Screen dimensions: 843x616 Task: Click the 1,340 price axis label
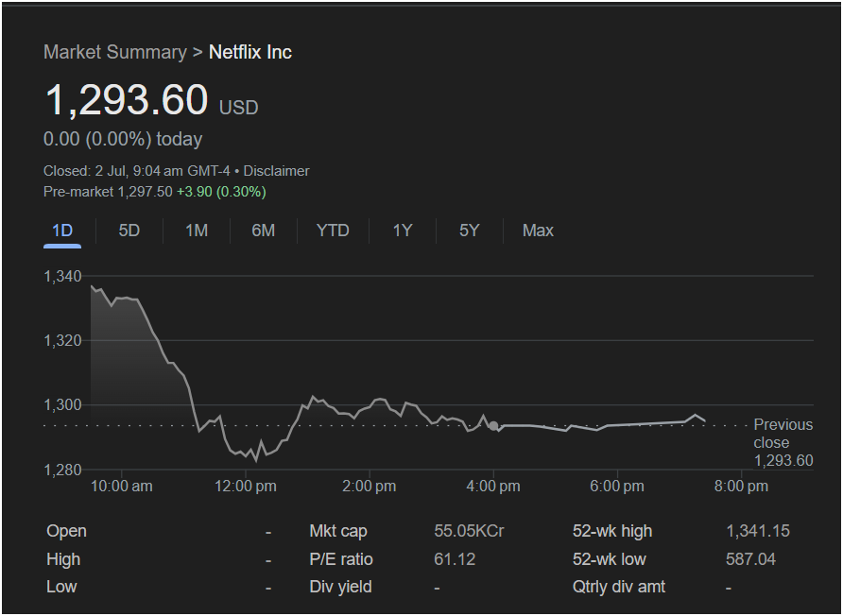coord(63,276)
